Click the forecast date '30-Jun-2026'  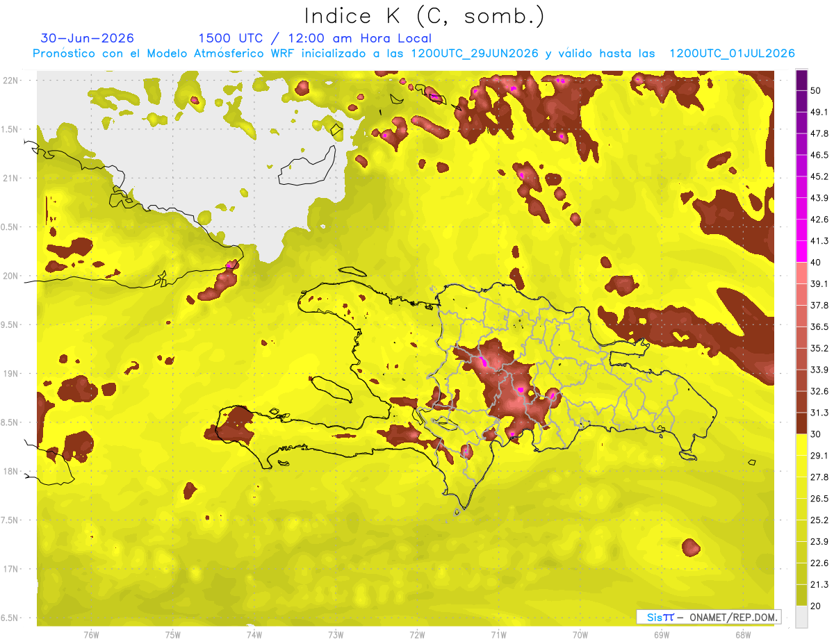[x=88, y=38]
